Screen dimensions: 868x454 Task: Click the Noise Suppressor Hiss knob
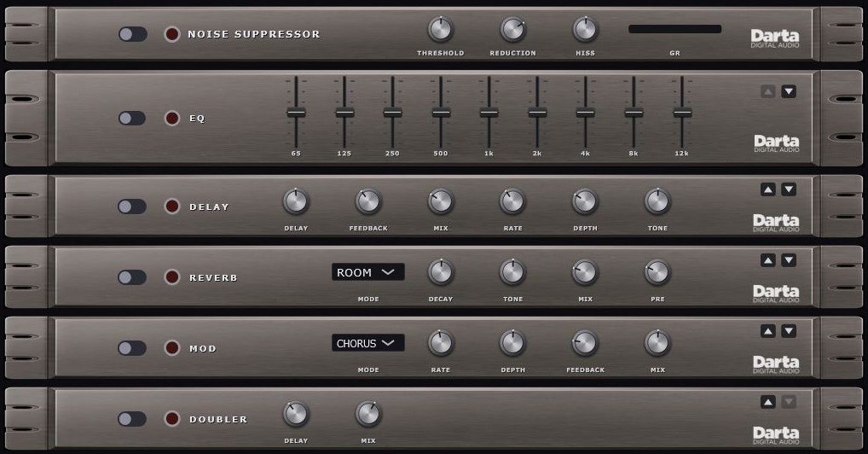point(585,30)
